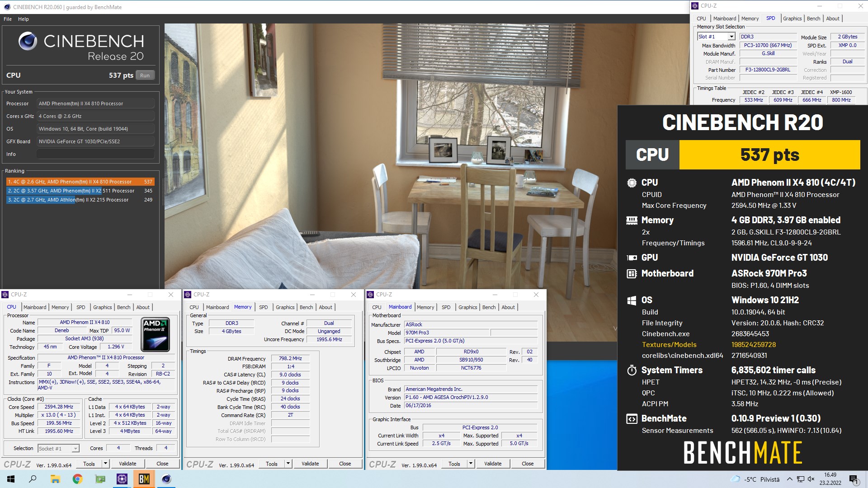The width and height of the screenshot is (868, 488).
Task: Click BenchMate Windows OS icon
Action: [632, 300]
